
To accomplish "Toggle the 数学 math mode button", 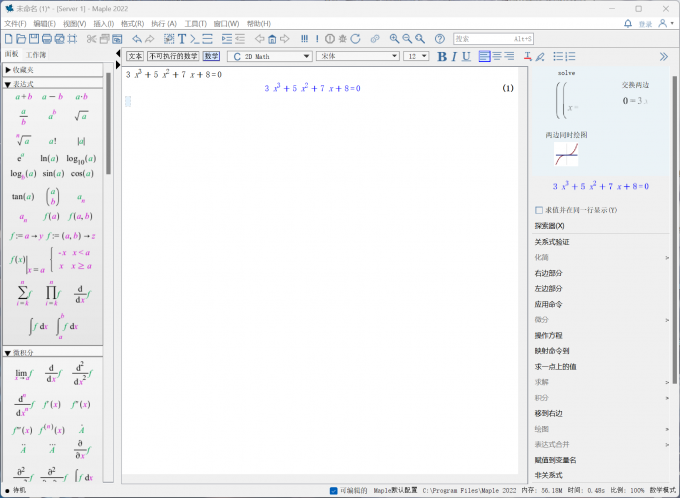I will (211, 57).
